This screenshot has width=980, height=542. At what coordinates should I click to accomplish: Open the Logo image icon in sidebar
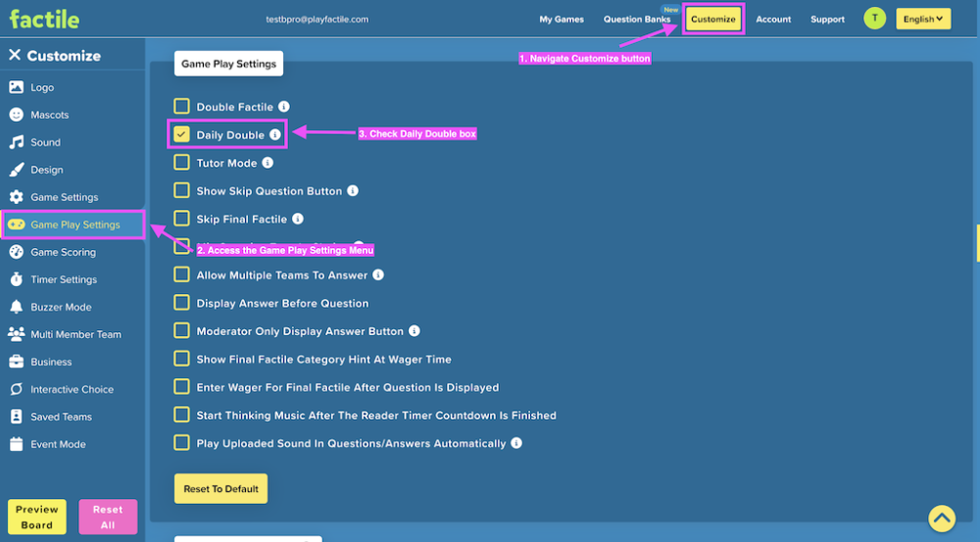[17, 87]
